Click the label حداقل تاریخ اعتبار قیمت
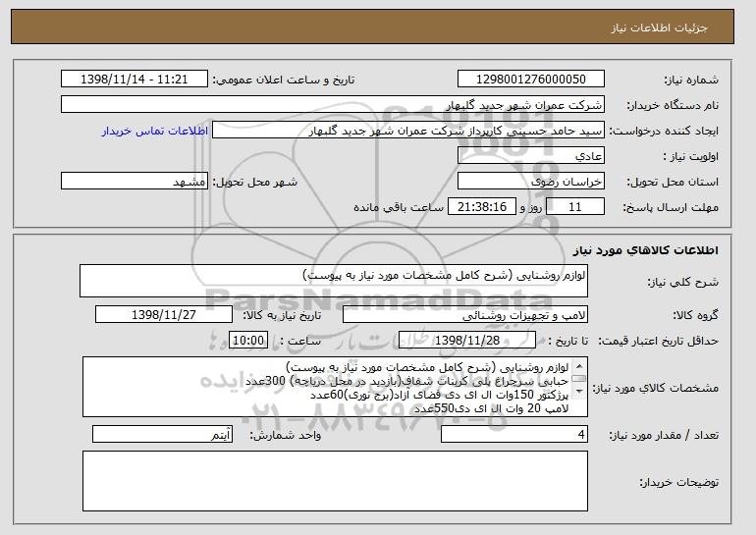Image resolution: width=756 pixels, height=535 pixels. click(659, 342)
